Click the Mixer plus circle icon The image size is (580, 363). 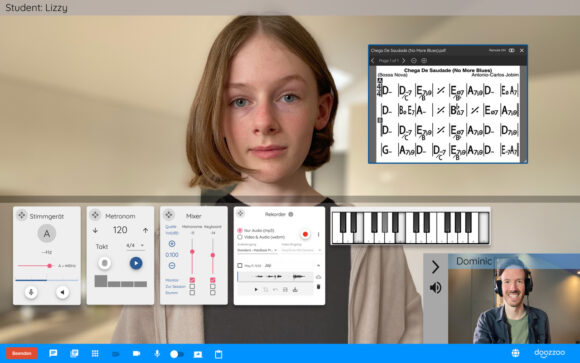pyautogui.click(x=172, y=243)
